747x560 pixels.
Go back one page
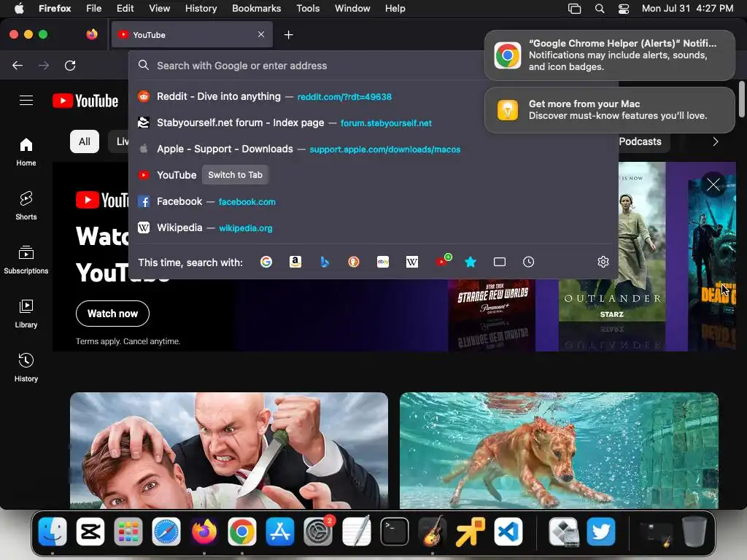click(x=18, y=65)
